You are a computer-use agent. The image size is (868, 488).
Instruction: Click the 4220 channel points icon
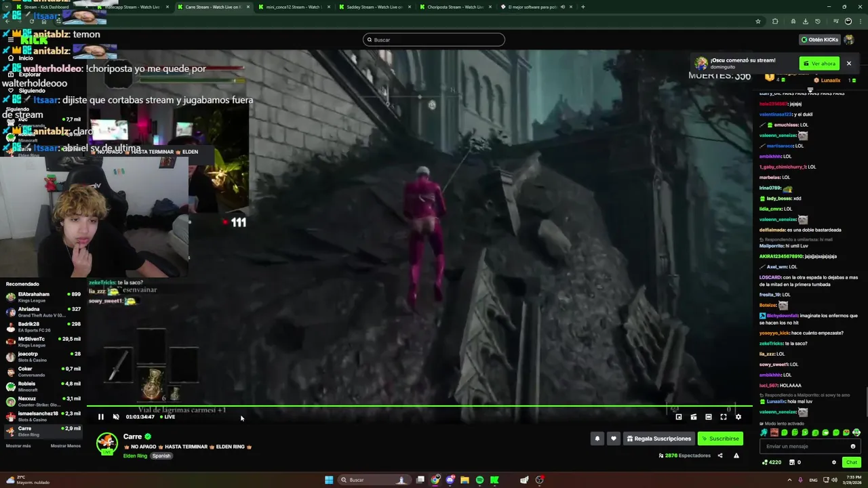(x=772, y=462)
